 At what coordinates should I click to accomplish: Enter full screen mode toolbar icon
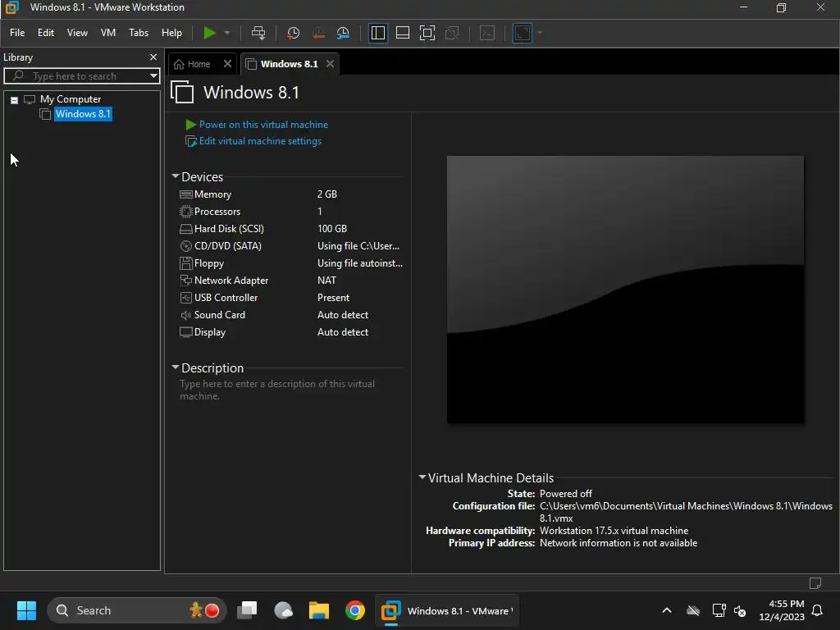[427, 33]
